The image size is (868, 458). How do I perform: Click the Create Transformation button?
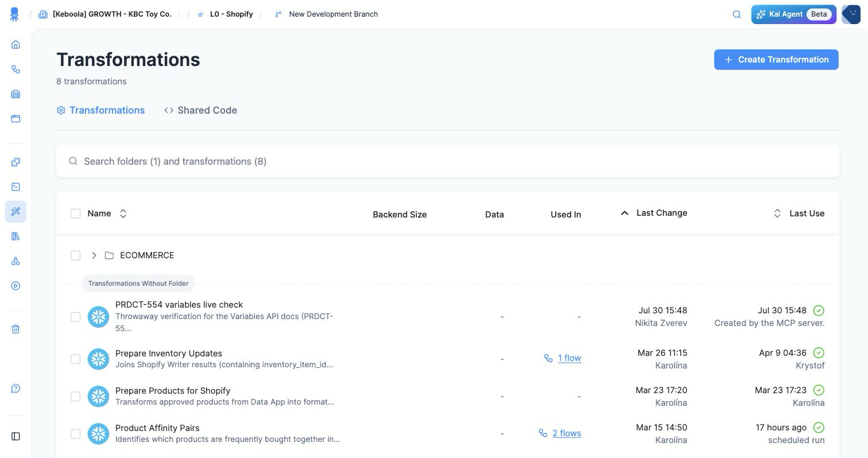[776, 60]
